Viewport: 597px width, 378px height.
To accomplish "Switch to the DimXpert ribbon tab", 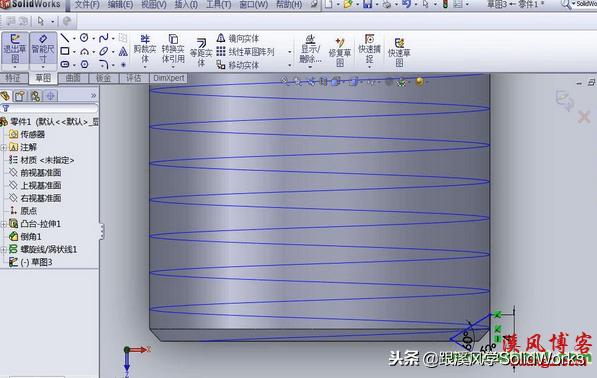I will click(x=169, y=78).
